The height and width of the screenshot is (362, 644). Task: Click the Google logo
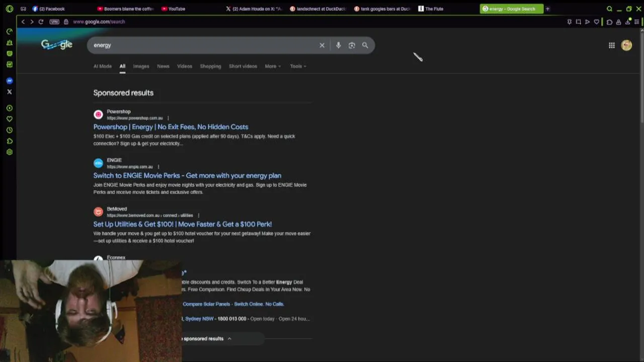click(x=57, y=45)
